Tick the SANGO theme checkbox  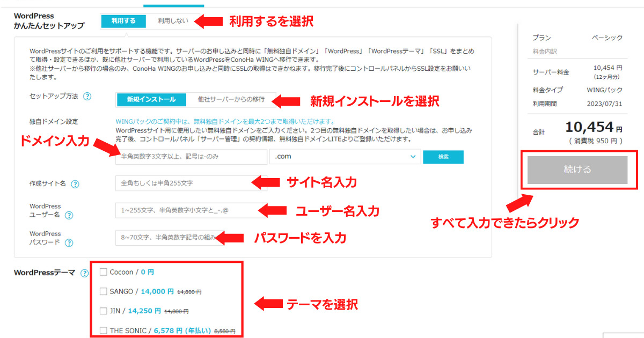pos(103,291)
